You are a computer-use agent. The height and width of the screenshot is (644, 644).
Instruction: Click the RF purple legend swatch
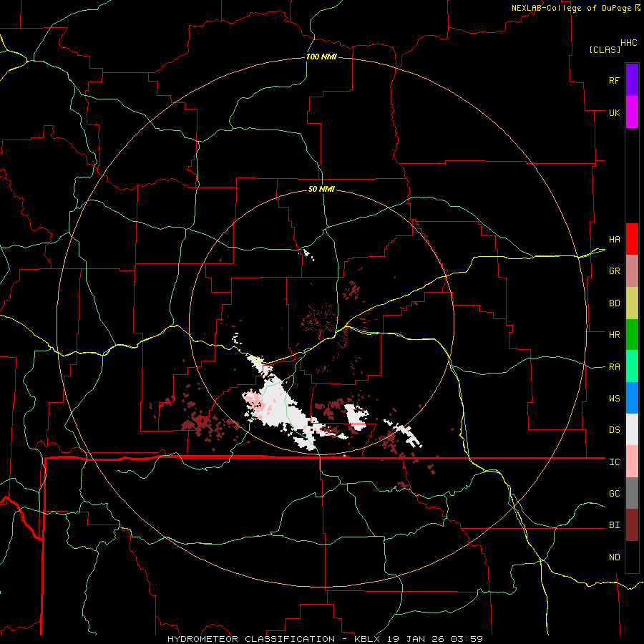click(632, 80)
